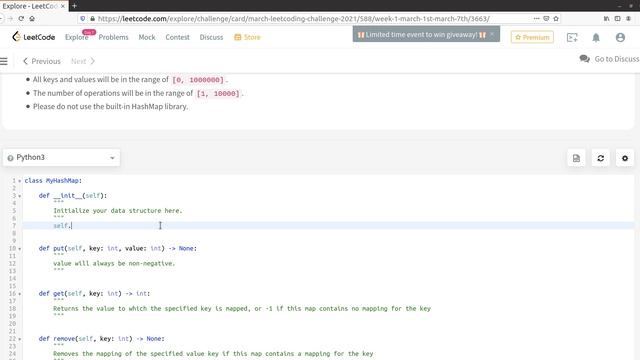Reset code with the refresh icon
Viewport: 640px width, 360px height.
[x=600, y=158]
